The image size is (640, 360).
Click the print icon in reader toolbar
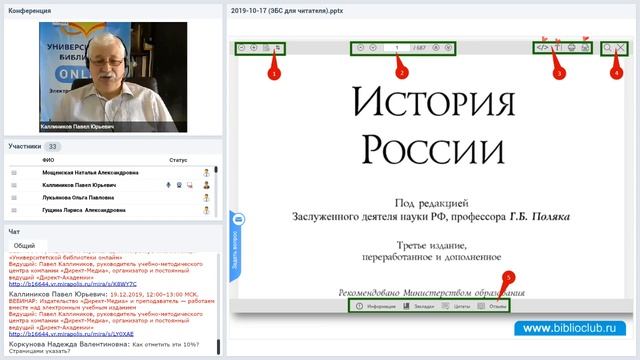click(x=571, y=48)
